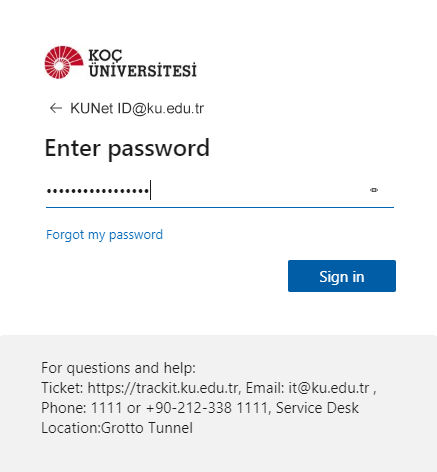This screenshot has width=437, height=472.
Task: Click the red Koç University spiral emblem
Action: pyautogui.click(x=64, y=62)
